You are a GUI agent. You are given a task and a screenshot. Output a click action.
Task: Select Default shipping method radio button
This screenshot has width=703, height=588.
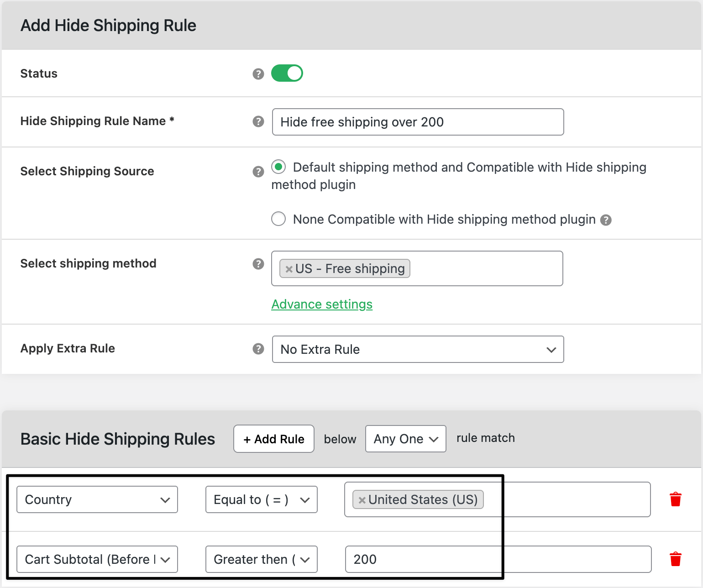278,167
